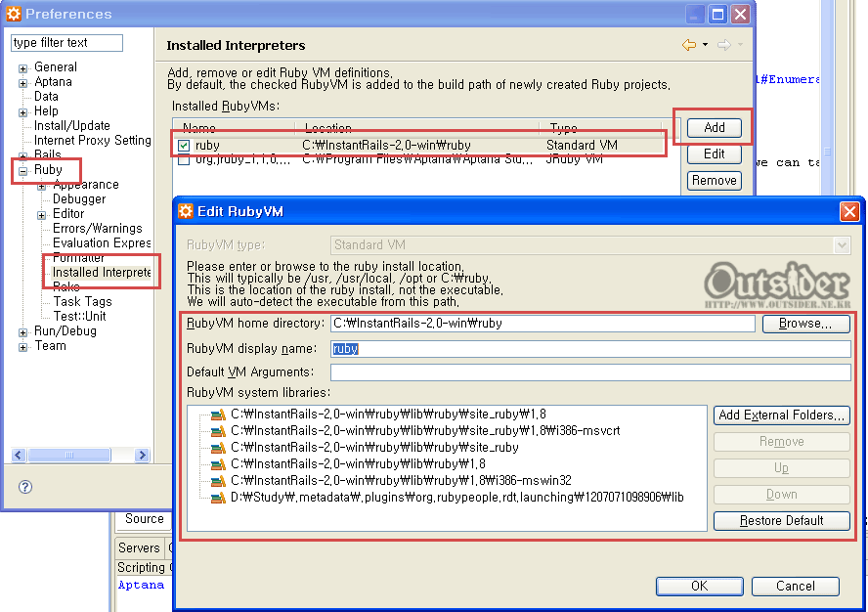Image resolution: width=868 pixels, height=612 pixels.
Task: Select Task Tags preferences item
Action: click(82, 301)
